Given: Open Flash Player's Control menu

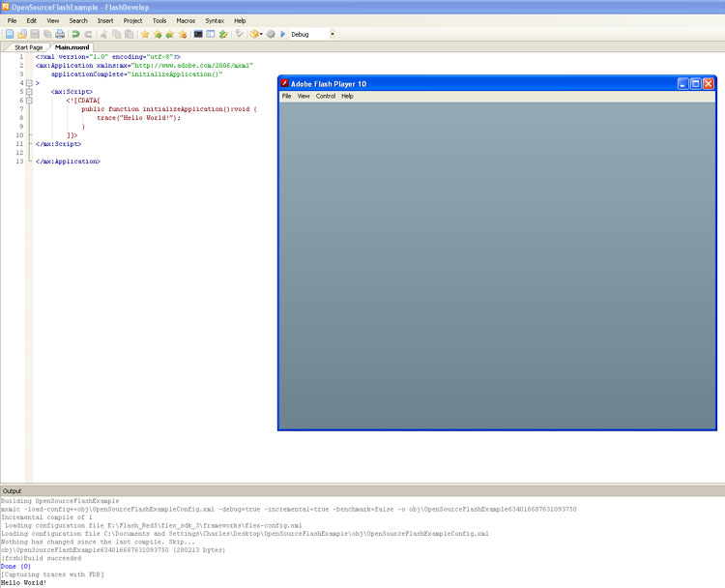Looking at the screenshot, I should coord(326,96).
